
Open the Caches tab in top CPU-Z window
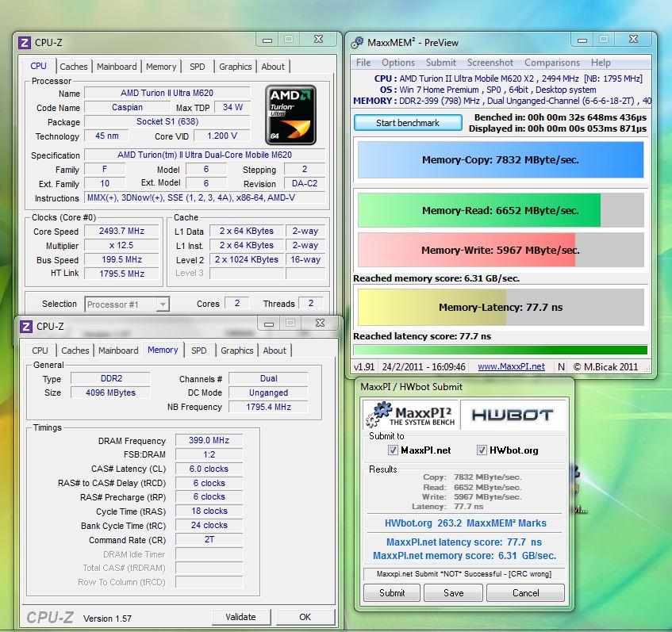pyautogui.click(x=73, y=67)
